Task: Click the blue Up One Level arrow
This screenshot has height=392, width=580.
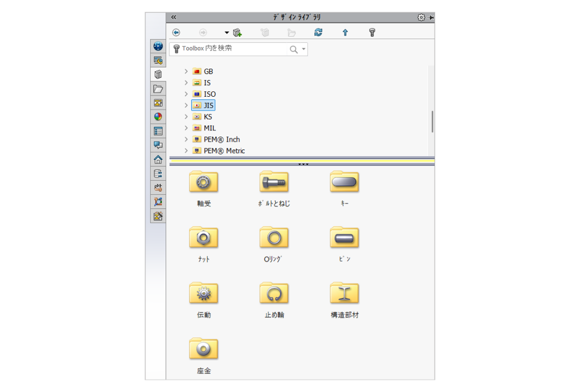Action: (345, 33)
